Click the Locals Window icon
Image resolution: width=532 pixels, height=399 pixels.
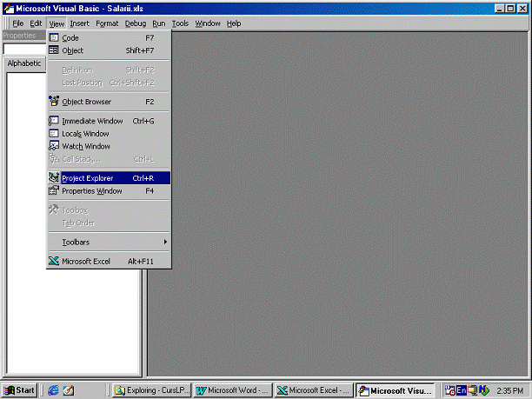pos(54,134)
